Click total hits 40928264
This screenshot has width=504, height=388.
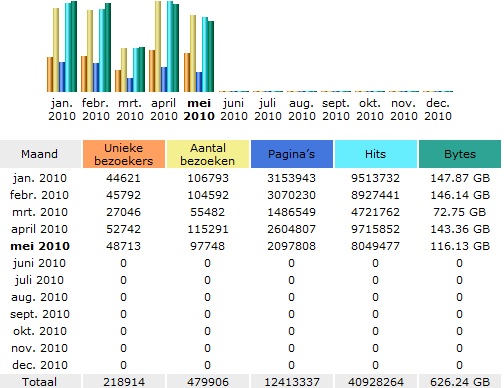click(376, 382)
